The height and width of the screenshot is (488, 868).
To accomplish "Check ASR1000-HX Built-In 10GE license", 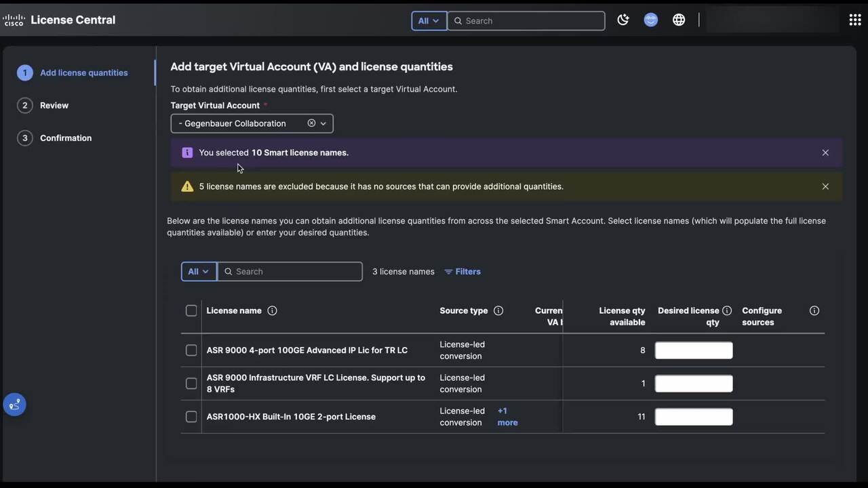I will click(x=191, y=417).
